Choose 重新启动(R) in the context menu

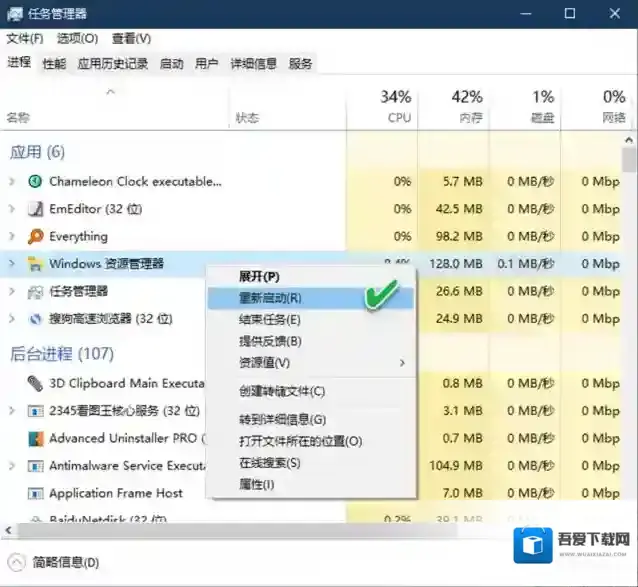(x=311, y=298)
